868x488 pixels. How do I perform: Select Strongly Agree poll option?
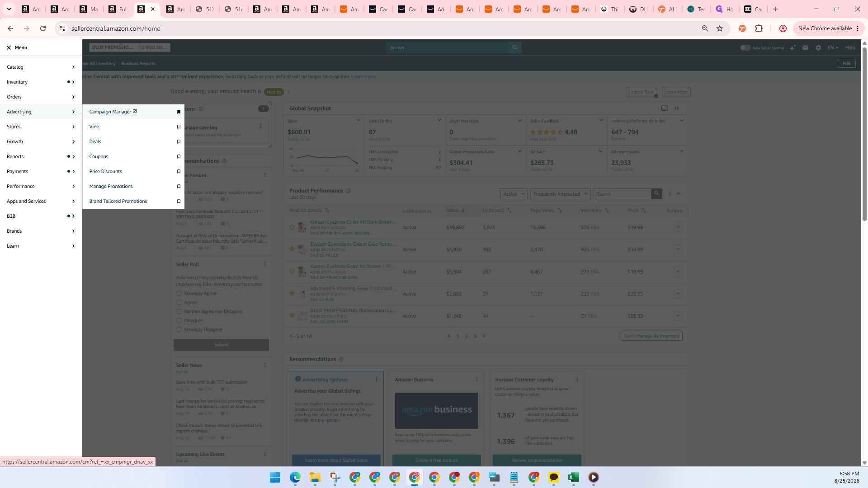coord(179,293)
